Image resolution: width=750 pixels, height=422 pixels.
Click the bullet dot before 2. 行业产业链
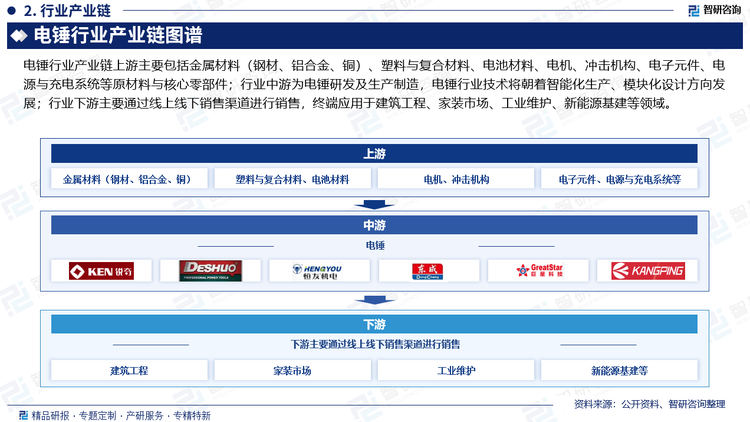point(11,10)
